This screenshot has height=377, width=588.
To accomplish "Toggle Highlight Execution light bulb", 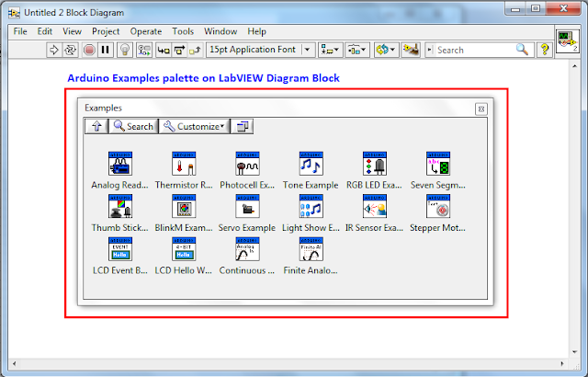I will click(x=125, y=50).
